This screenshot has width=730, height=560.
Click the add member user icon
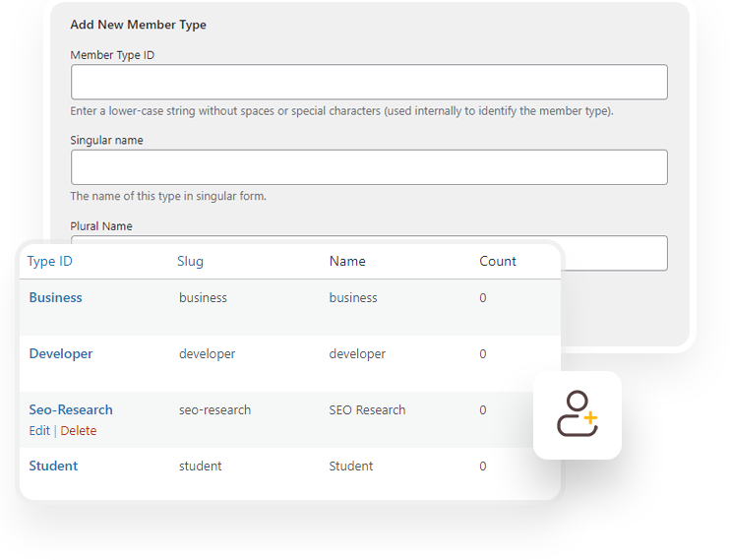(x=578, y=414)
